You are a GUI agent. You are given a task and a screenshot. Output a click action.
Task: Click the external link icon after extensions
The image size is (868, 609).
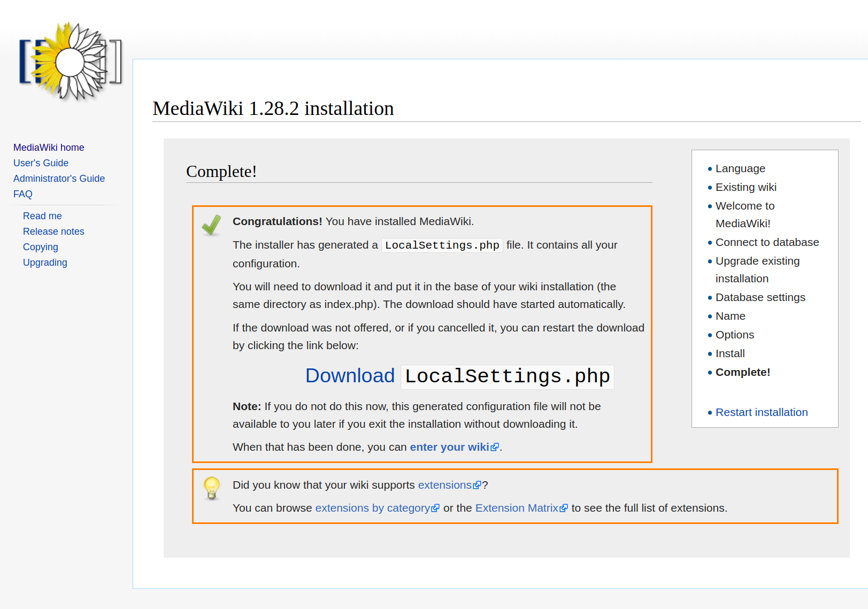[x=477, y=484]
